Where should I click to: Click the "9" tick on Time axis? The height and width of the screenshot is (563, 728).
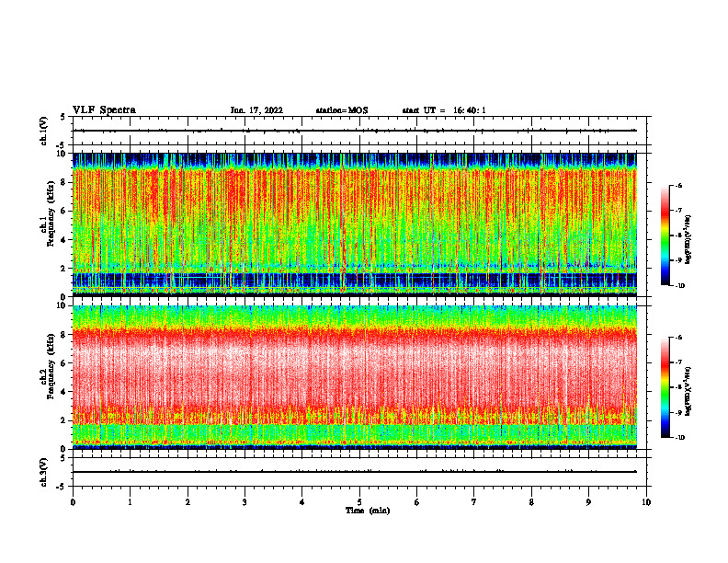point(588,502)
